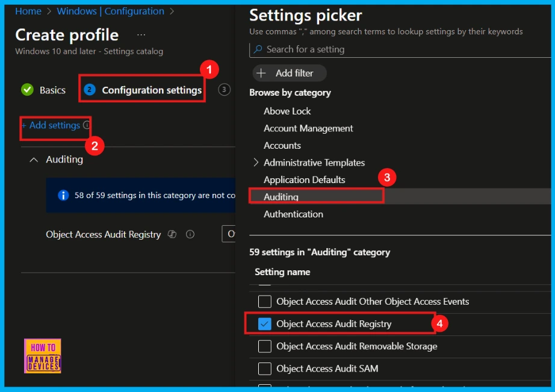The image size is (555, 392).
Task: Click the Copilot icon beside Object Access Audit Registry
Action: [172, 234]
